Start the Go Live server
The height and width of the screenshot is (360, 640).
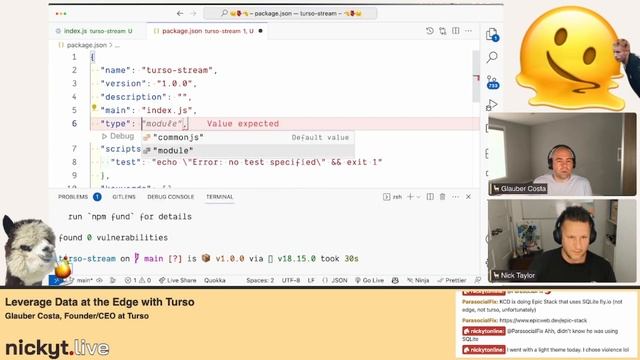pyautogui.click(x=369, y=280)
